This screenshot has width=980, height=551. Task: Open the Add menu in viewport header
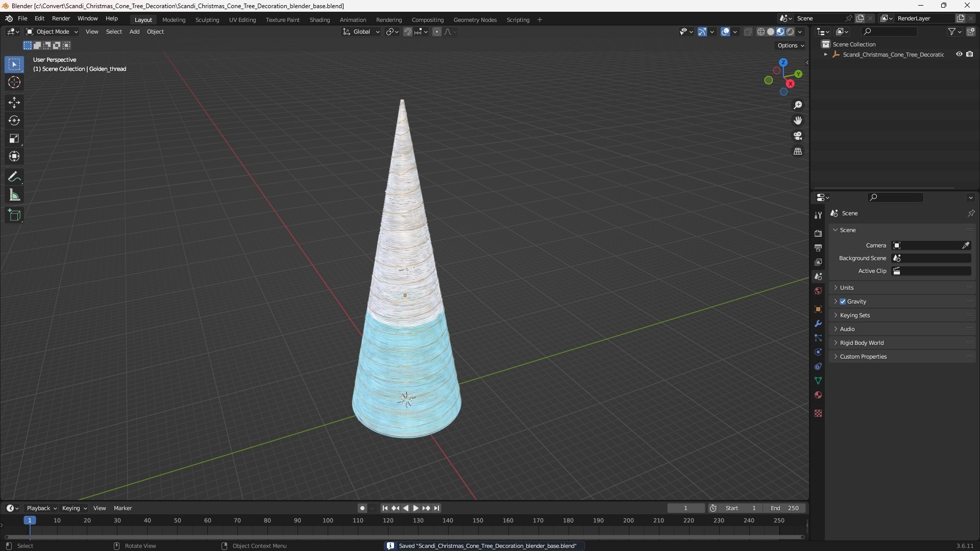(134, 32)
